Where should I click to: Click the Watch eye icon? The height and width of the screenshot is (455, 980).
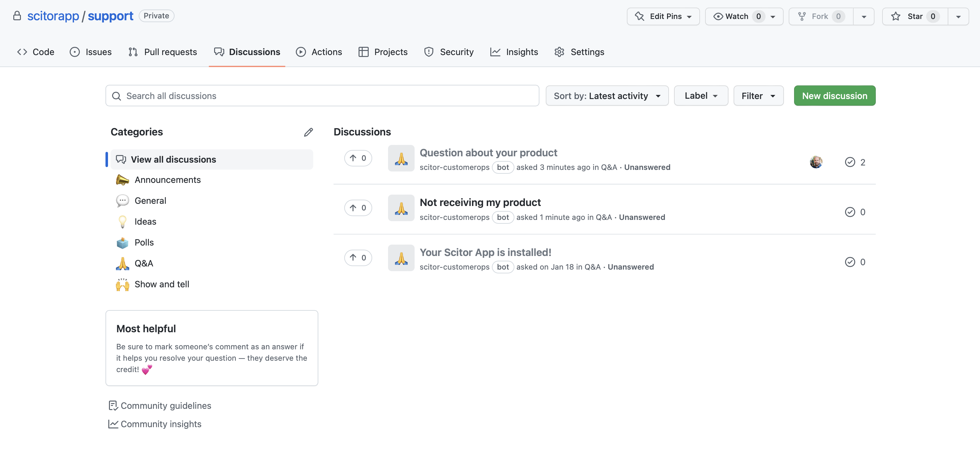point(718,16)
